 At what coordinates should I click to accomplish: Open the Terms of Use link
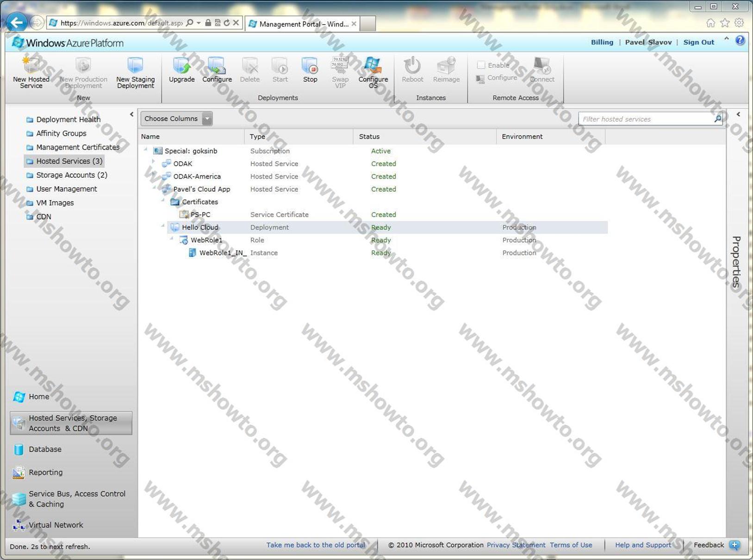pyautogui.click(x=571, y=545)
